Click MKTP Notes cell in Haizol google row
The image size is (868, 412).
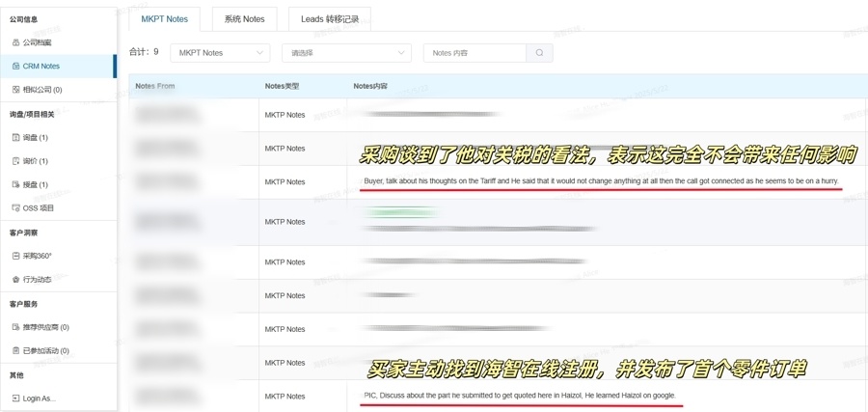point(285,396)
